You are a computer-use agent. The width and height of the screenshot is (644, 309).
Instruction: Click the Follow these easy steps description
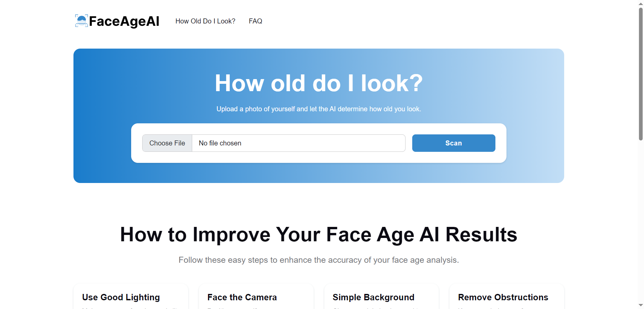(x=319, y=260)
